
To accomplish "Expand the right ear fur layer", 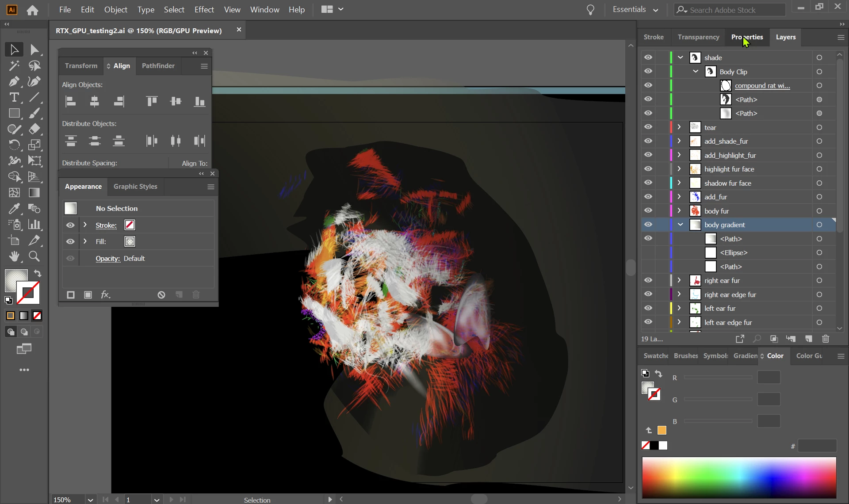I will pyautogui.click(x=679, y=280).
